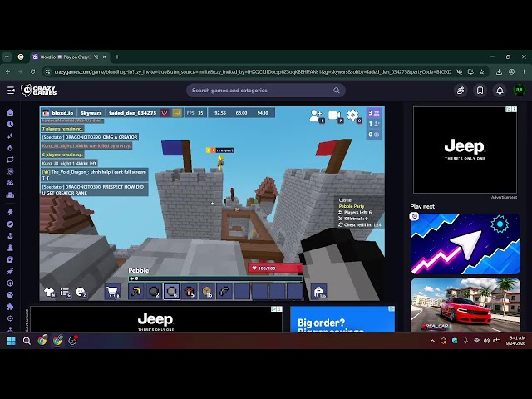This screenshot has height=399, width=532.
Task: Select the hotbar slot with 2 items
Action: (x=154, y=292)
